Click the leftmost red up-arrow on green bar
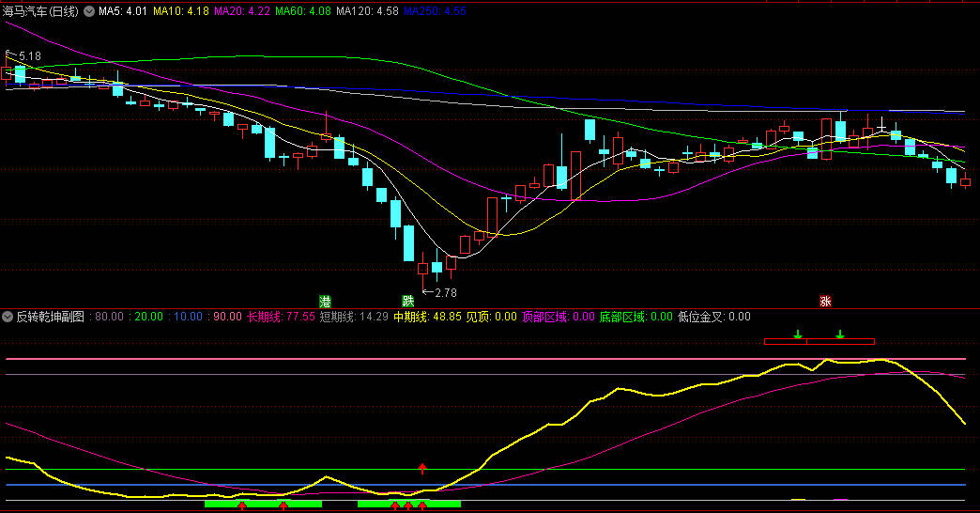This screenshot has width=980, height=513. click(242, 506)
